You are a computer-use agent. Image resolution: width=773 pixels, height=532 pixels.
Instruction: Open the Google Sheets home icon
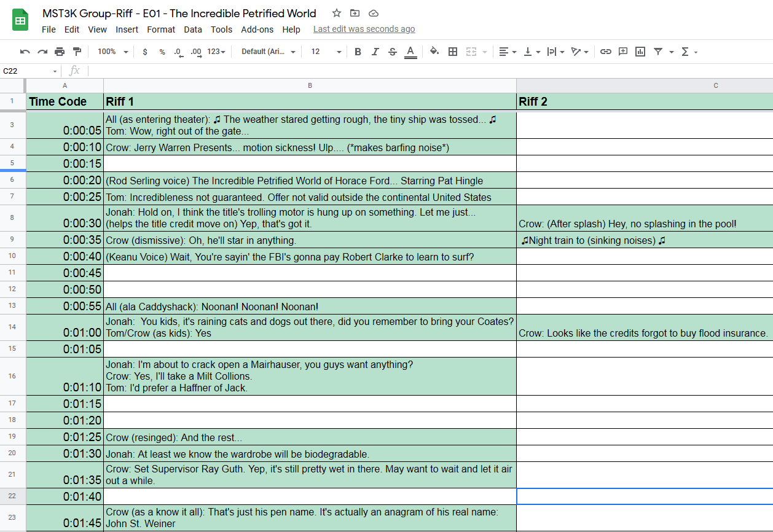(20, 20)
